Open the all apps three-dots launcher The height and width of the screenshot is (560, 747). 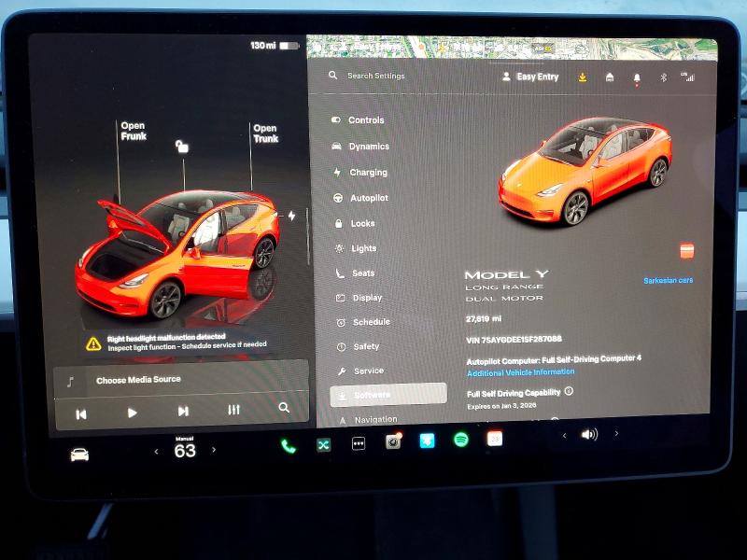coord(359,444)
